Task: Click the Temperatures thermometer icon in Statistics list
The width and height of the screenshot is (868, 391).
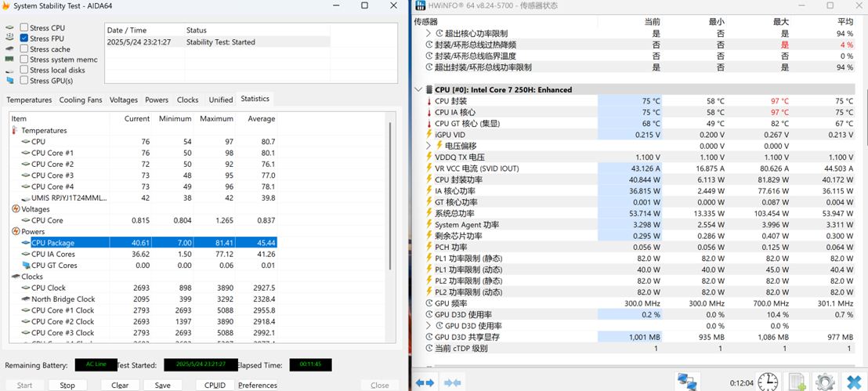Action: 15,130
